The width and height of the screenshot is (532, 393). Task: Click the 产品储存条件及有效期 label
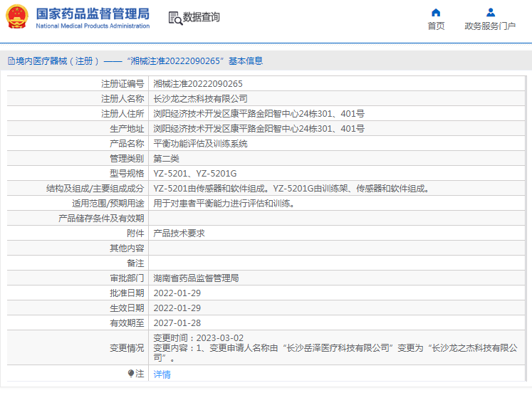tap(101, 218)
